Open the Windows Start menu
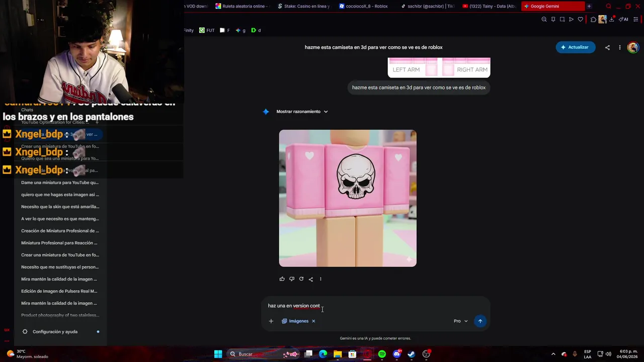 click(x=218, y=354)
